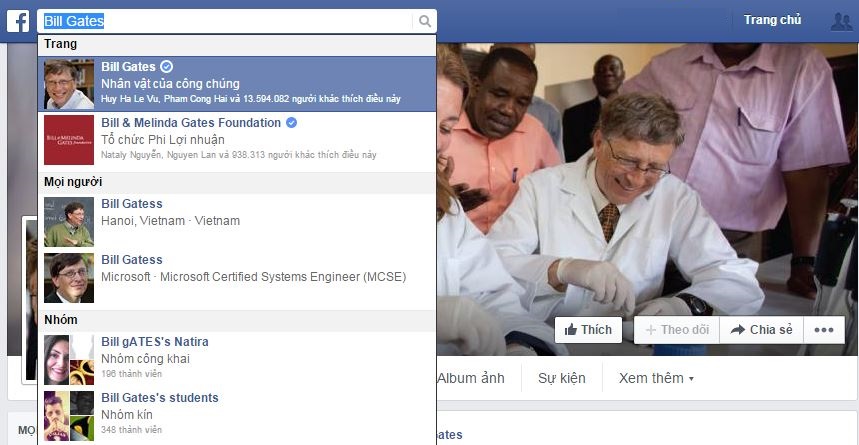Open the three-dots more options button
859x445 pixels.
(x=824, y=330)
